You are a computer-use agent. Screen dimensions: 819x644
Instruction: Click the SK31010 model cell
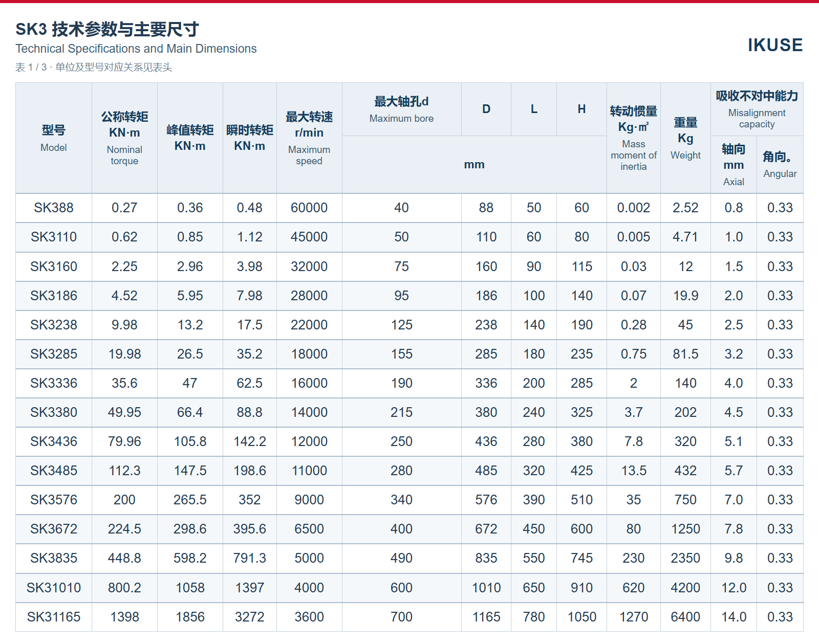[54, 588]
